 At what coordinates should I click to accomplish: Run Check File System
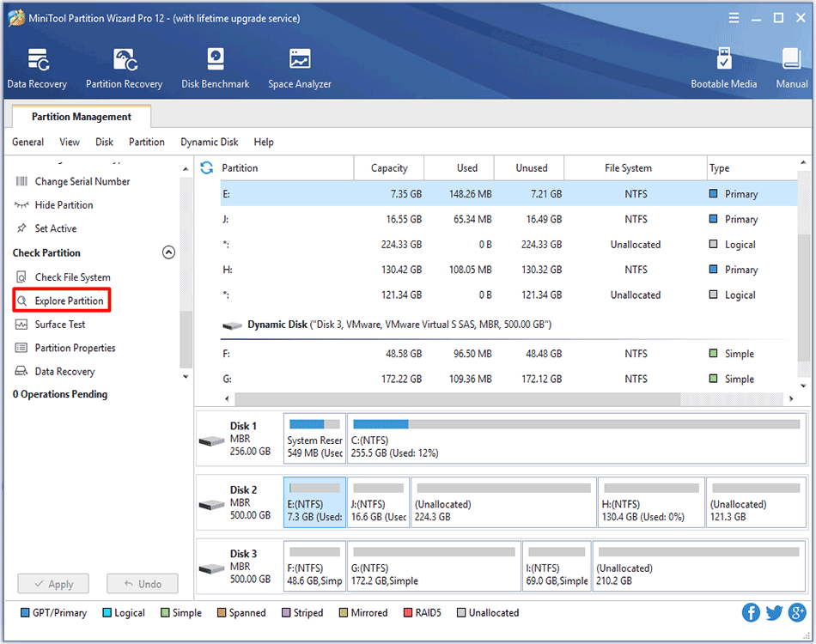pyautogui.click(x=74, y=276)
